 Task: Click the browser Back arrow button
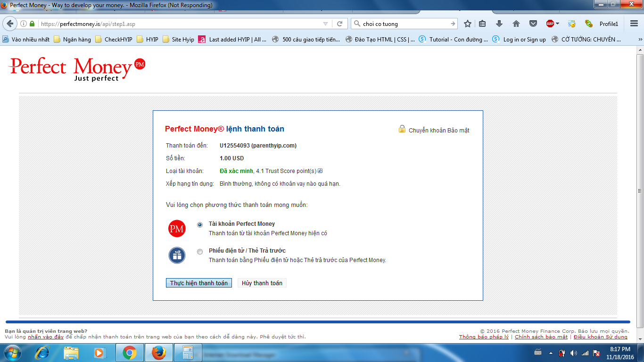pos(10,24)
